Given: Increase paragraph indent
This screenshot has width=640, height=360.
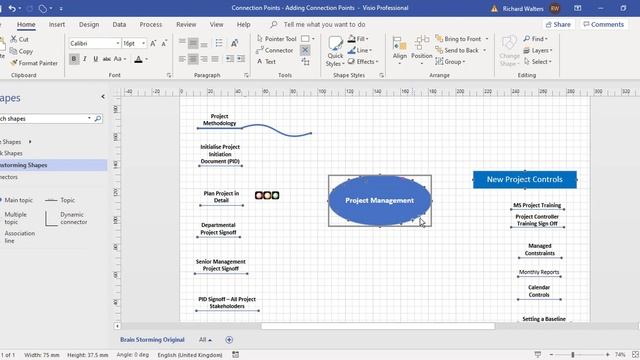Looking at the screenshot, I should point(241,59).
